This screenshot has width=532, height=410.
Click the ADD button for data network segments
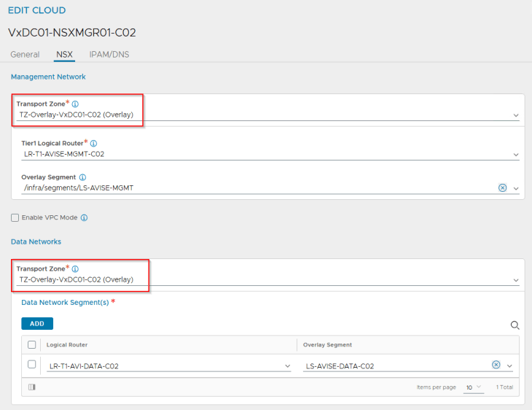pyautogui.click(x=37, y=323)
